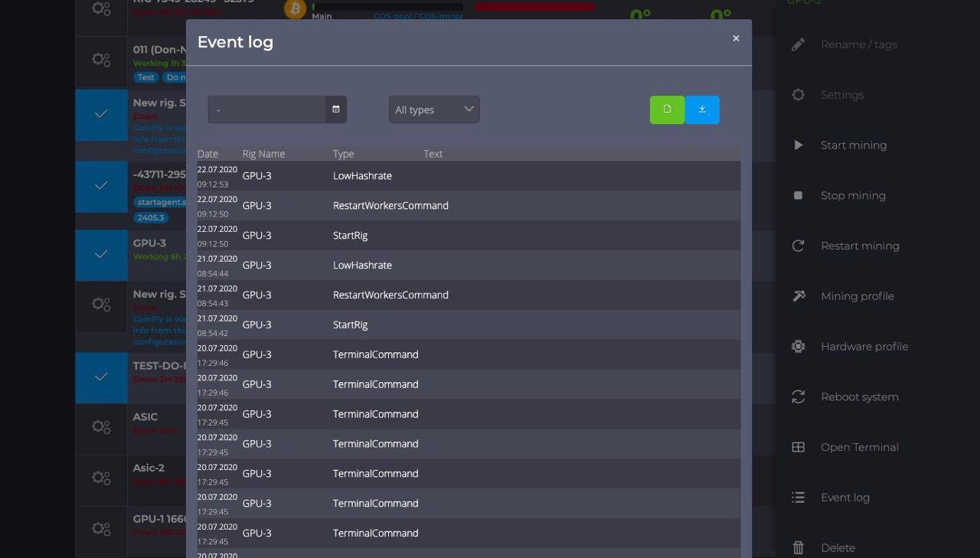Screen dimensions: 980x558
Task: Click gears icon of 011 (Don- rig
Action: coord(101,60)
